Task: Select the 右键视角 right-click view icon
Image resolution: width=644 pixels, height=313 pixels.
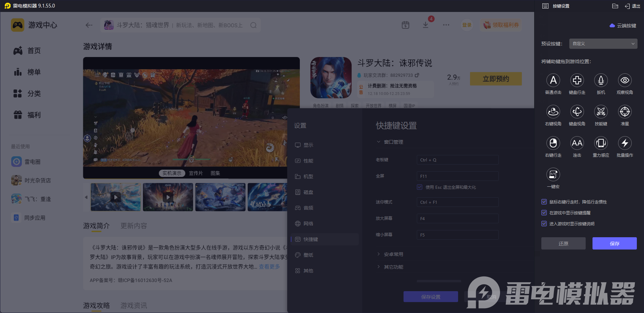Action: (553, 112)
